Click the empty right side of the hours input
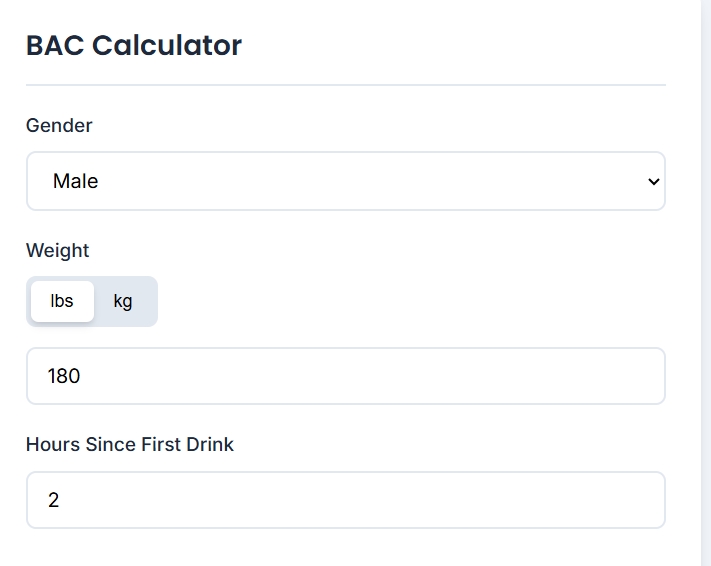Viewport: 711px width, 566px height. (x=499, y=500)
